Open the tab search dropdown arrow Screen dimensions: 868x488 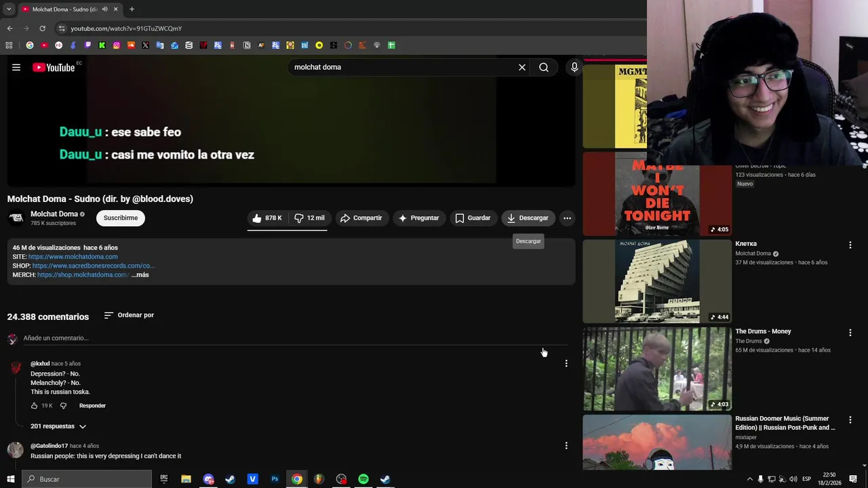click(x=9, y=9)
